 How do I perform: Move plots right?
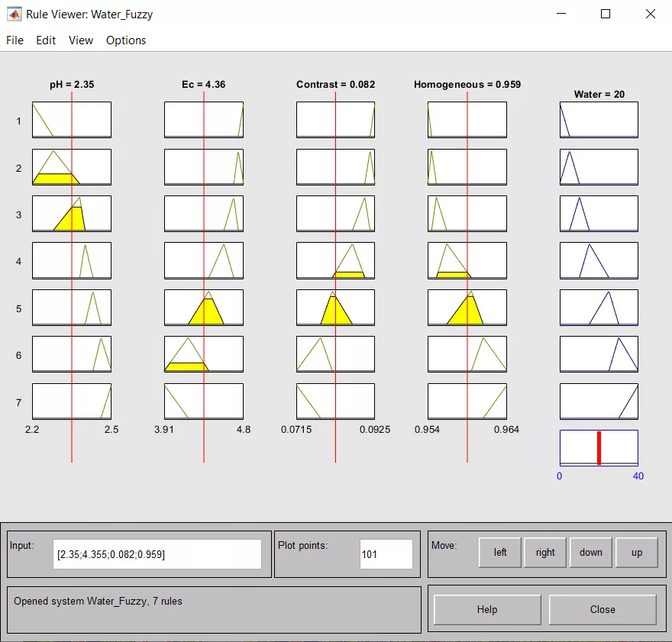(545, 553)
